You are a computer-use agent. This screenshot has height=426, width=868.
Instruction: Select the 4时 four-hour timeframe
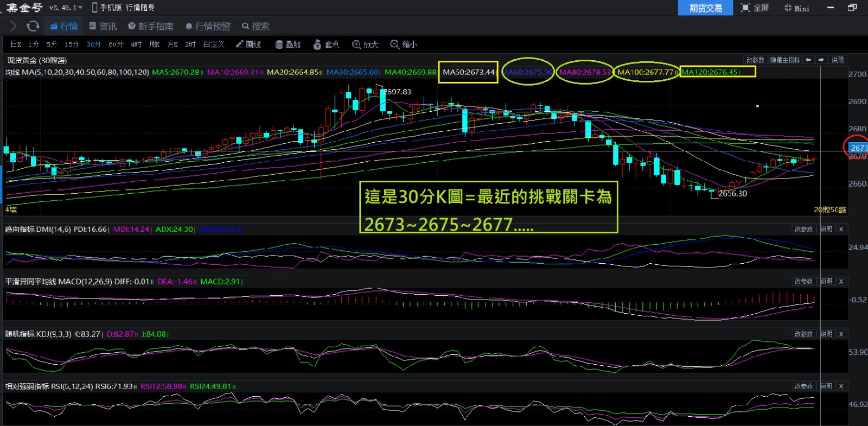pyautogui.click(x=136, y=44)
